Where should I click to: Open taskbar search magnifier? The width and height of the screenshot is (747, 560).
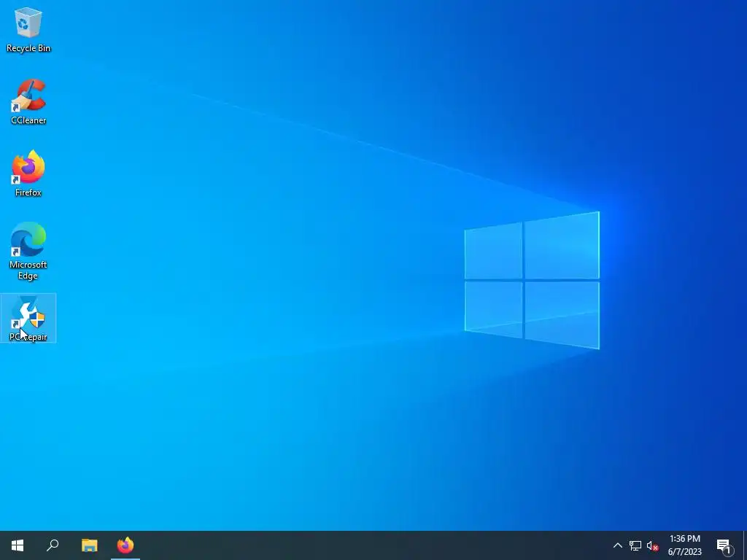tap(53, 545)
